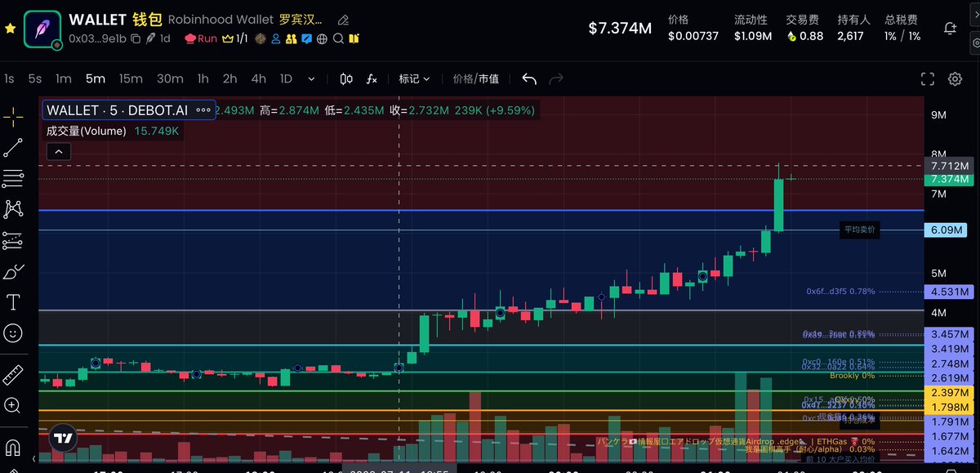Click the 7.712M price axis label
The height and width of the screenshot is (473, 980).
[x=950, y=165]
